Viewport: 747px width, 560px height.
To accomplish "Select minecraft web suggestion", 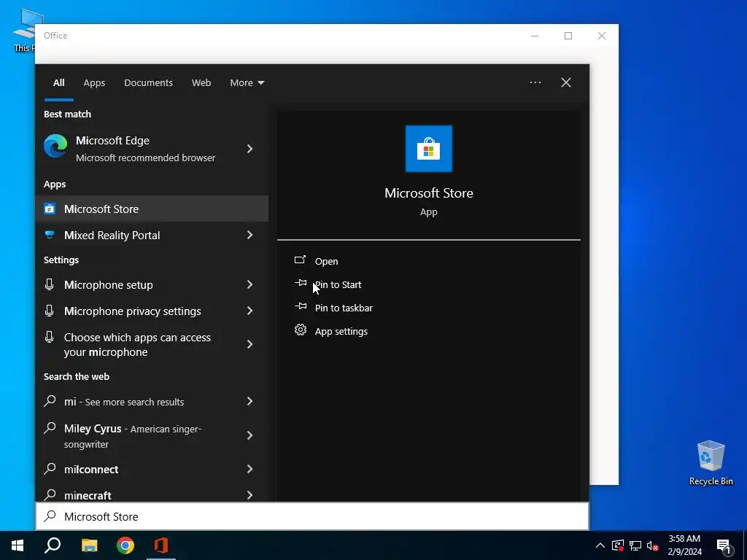I will tap(152, 494).
